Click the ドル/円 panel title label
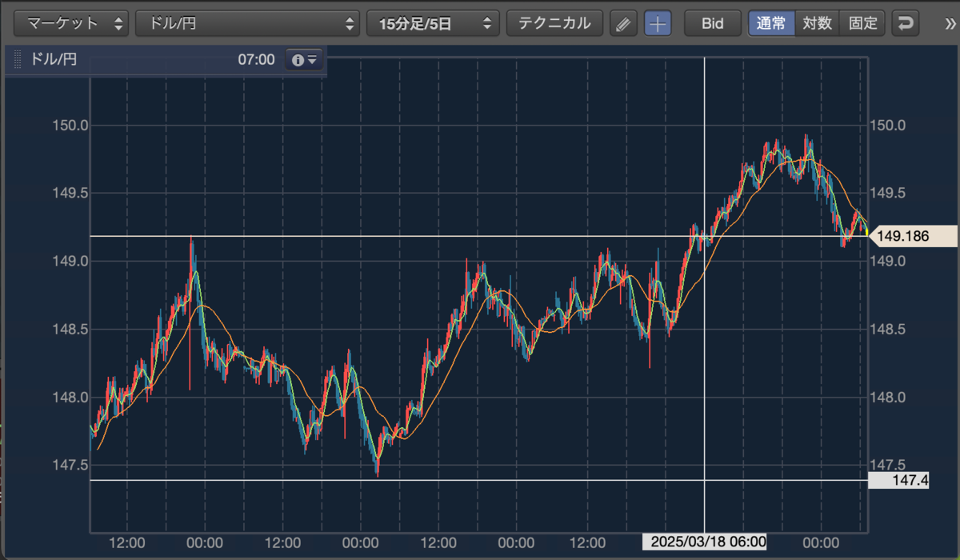Viewport: 960px width, 560px height. pyautogui.click(x=53, y=59)
